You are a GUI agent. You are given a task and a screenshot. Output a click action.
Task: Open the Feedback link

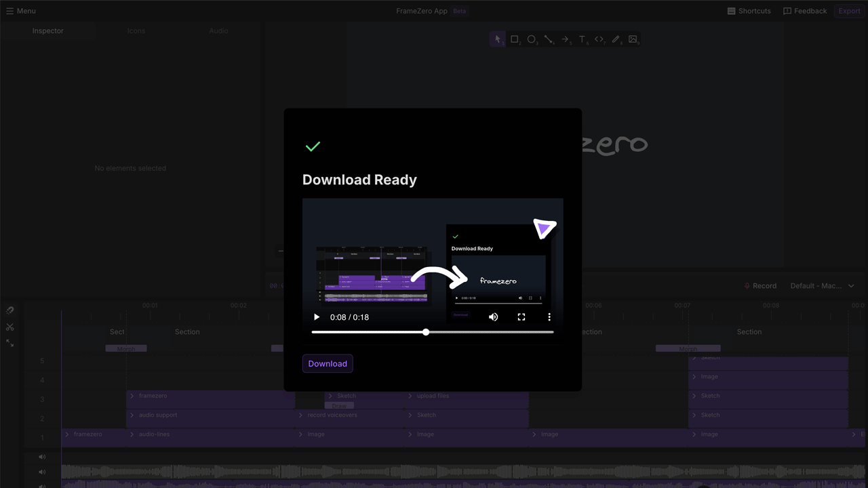click(805, 11)
